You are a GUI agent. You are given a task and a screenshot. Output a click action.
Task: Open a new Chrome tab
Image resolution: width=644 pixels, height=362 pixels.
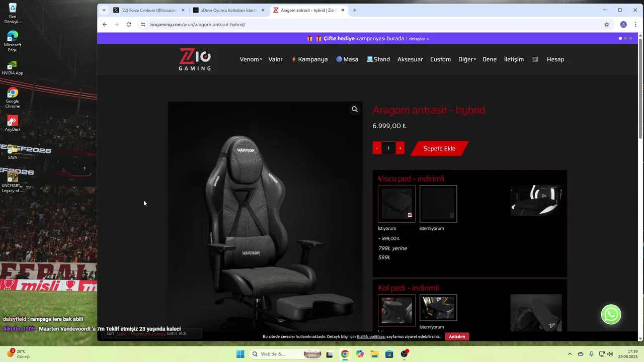[355, 10]
